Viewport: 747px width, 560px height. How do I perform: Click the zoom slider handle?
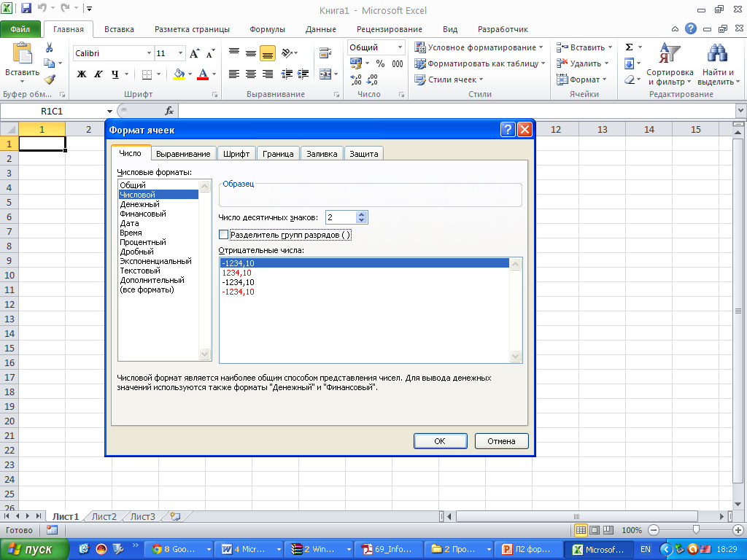tap(695, 529)
